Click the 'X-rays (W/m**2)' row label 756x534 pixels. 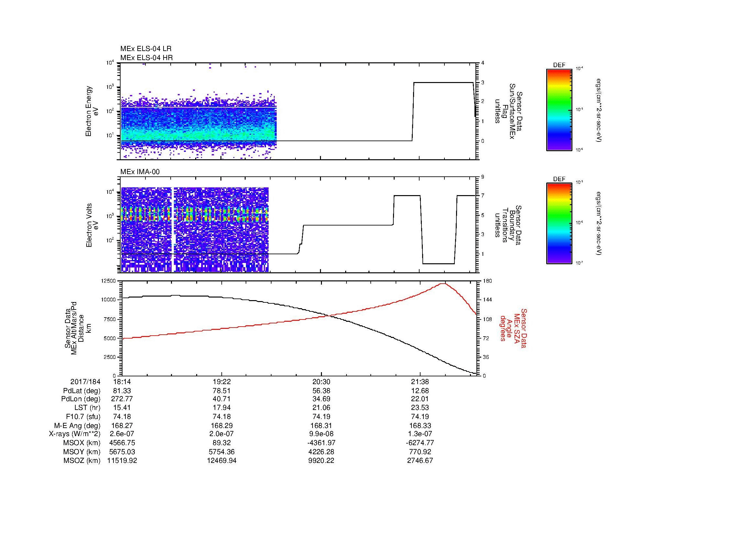(75, 434)
